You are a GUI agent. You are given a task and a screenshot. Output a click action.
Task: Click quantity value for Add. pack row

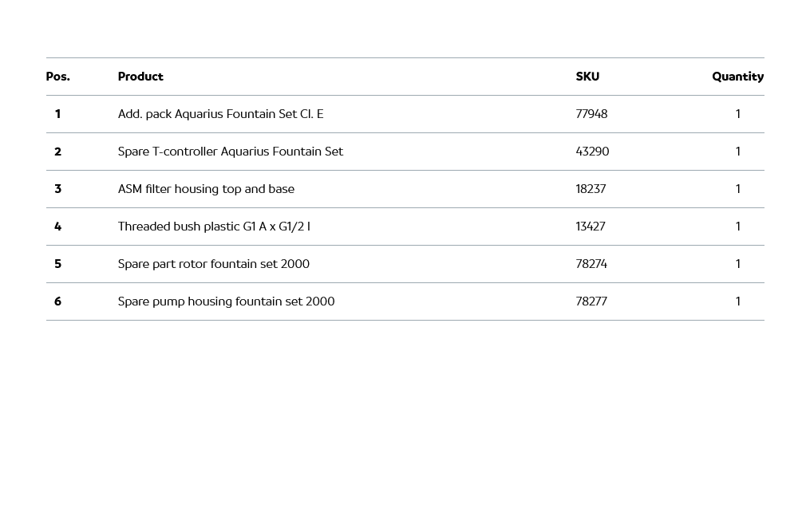click(x=738, y=114)
